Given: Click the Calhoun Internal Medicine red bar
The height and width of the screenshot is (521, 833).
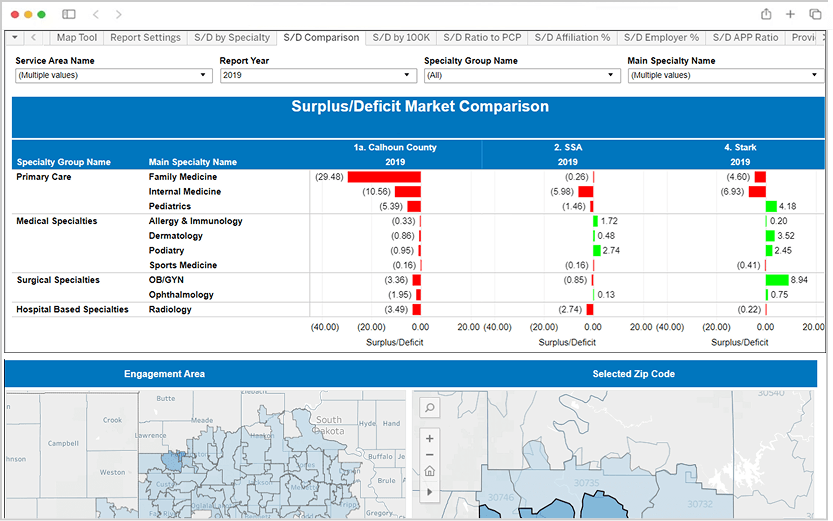Looking at the screenshot, I should click(407, 192).
